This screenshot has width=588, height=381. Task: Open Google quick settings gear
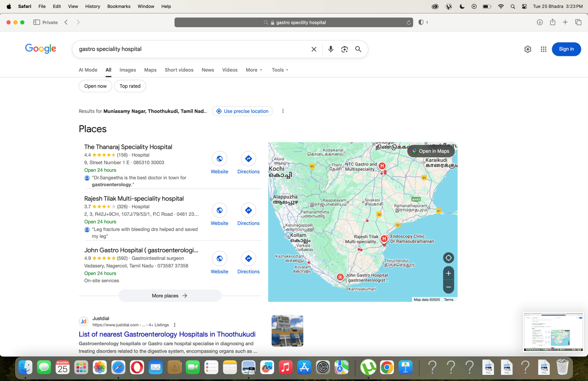[528, 49]
